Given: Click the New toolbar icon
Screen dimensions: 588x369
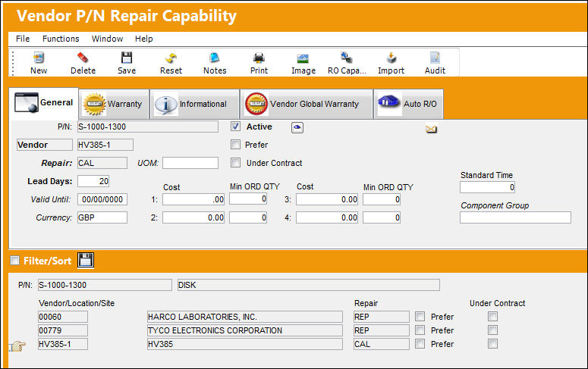Looking at the screenshot, I should click(x=39, y=63).
